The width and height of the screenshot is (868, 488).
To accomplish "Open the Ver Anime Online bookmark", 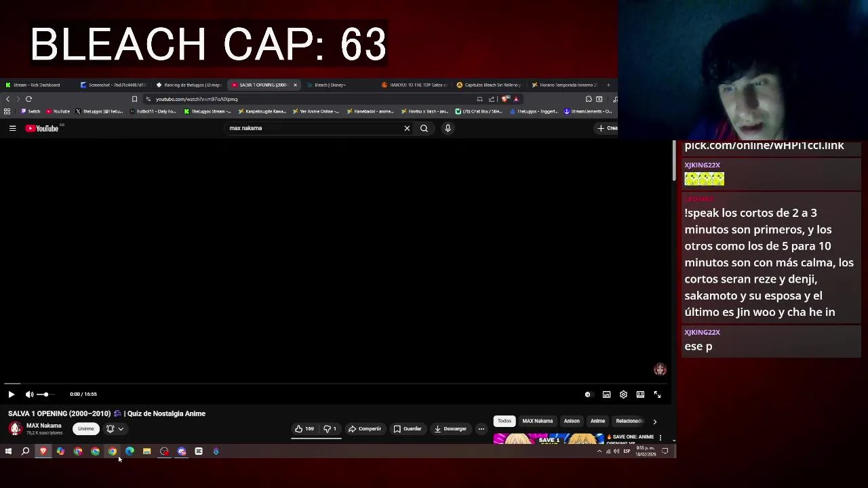I will click(x=315, y=111).
